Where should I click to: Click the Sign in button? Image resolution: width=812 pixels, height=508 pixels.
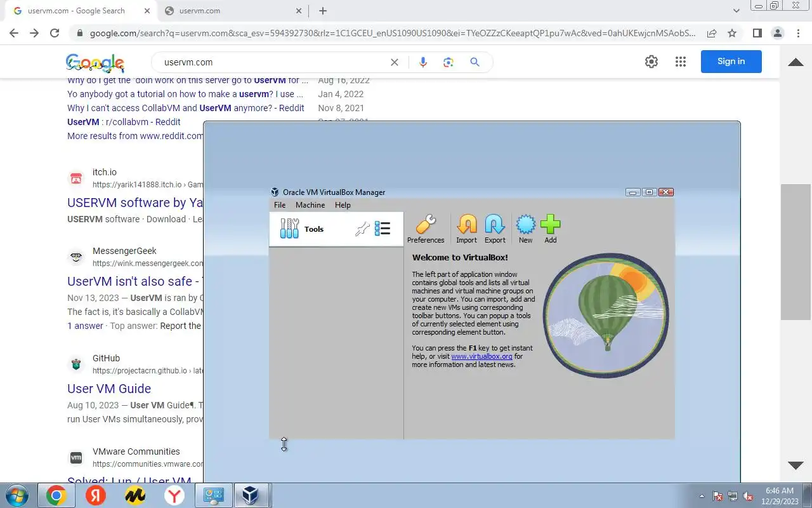[731, 62]
